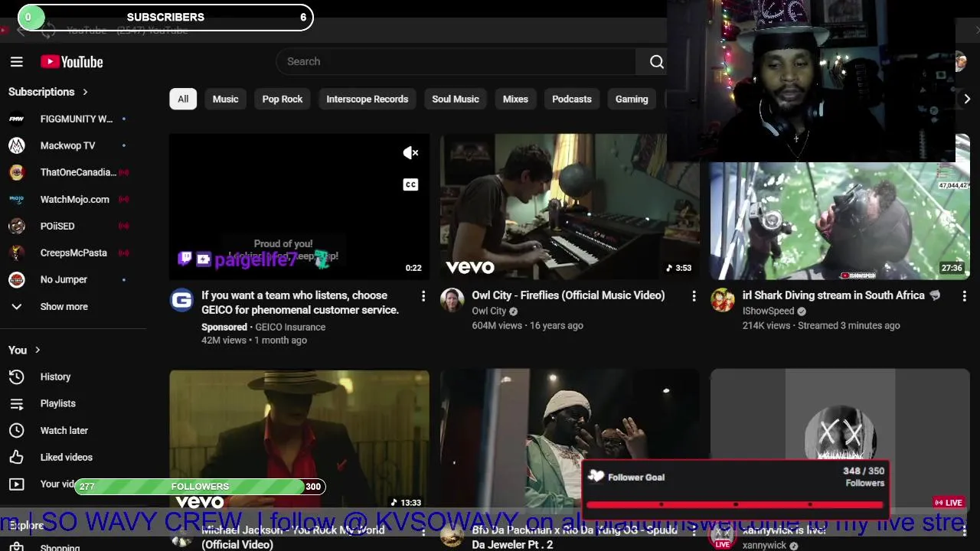Click the GEICO channel avatar
Screen dimensions: 980x551
pos(181,300)
